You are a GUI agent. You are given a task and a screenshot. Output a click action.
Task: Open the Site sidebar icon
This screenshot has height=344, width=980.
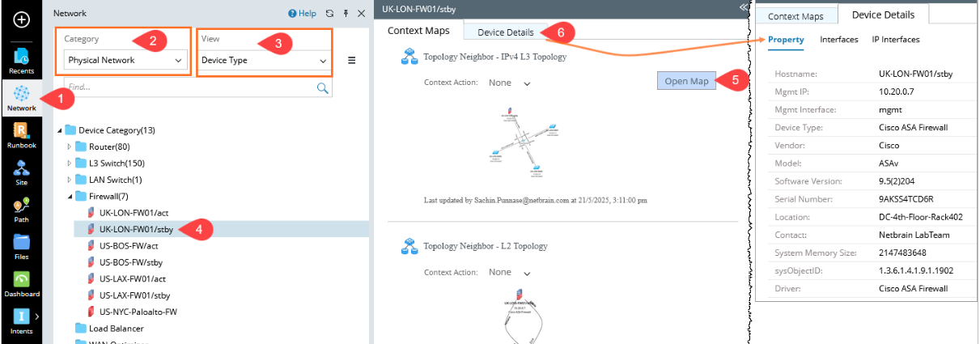[22, 172]
